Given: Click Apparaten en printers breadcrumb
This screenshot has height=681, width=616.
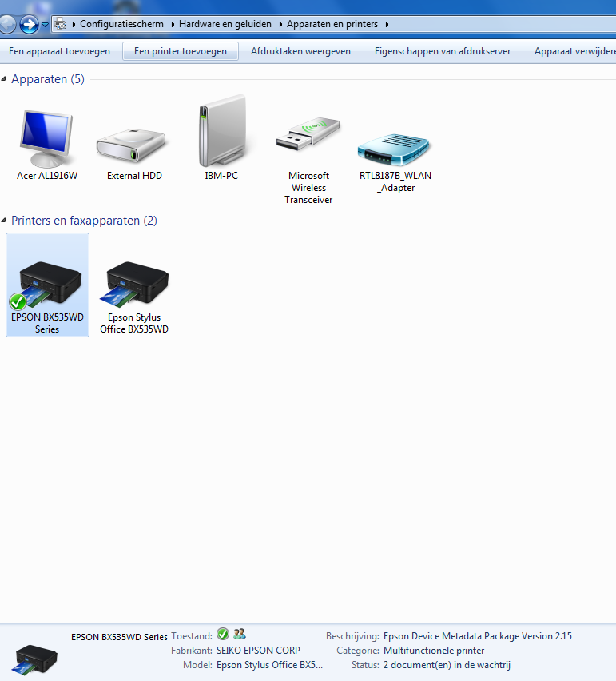Looking at the screenshot, I should pos(332,24).
